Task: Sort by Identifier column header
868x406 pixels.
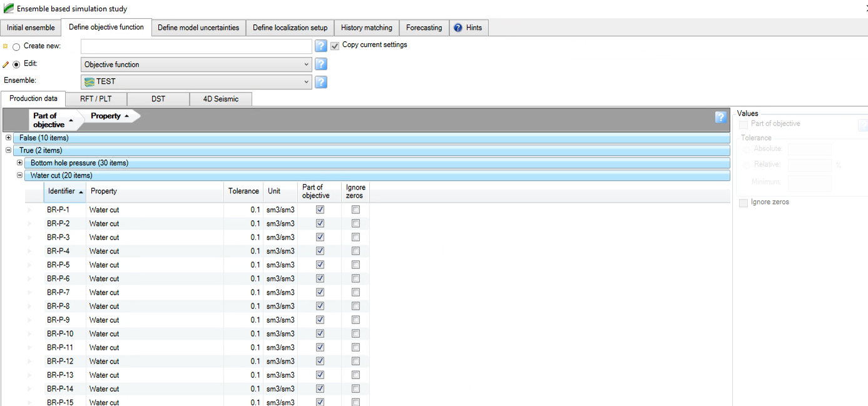Action: click(x=62, y=191)
